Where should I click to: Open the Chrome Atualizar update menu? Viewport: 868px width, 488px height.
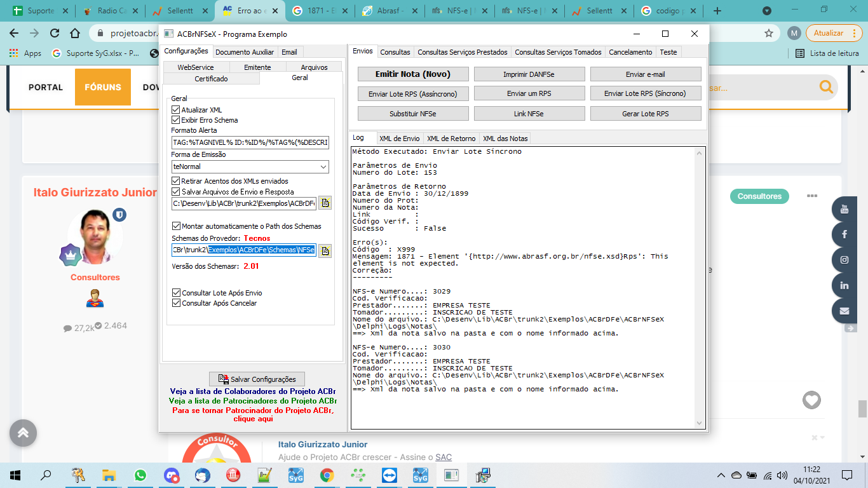834,33
